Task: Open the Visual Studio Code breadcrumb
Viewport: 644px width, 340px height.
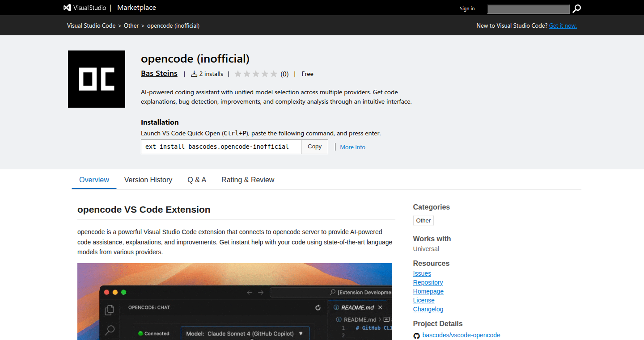Action: coord(91,25)
